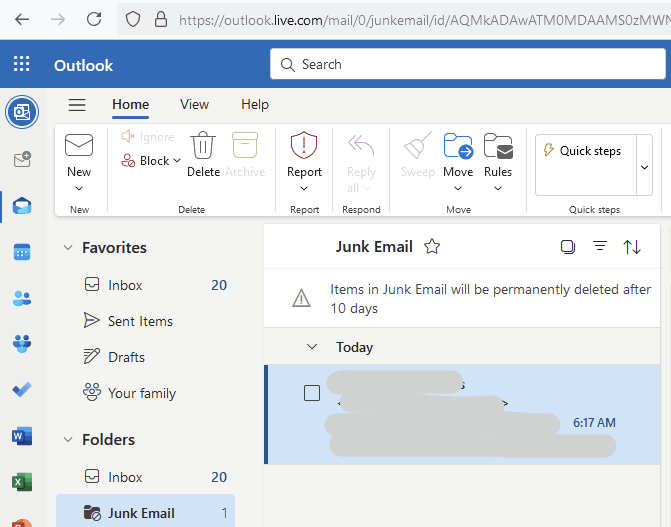
Task: Expand the Quick steps dropdown arrow
Action: coord(644,167)
